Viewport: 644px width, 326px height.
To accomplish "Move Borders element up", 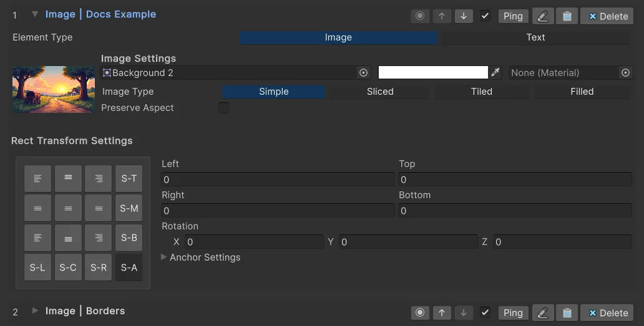I will click(x=442, y=312).
